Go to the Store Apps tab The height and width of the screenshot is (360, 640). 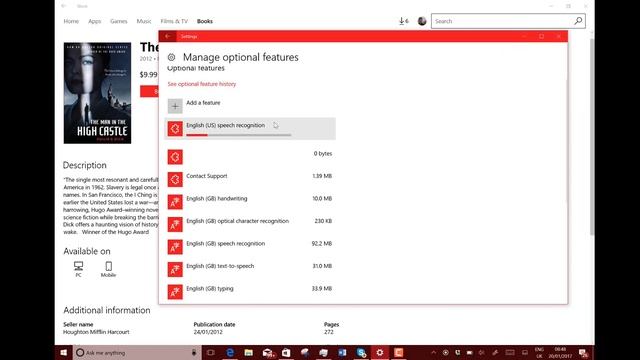94,21
